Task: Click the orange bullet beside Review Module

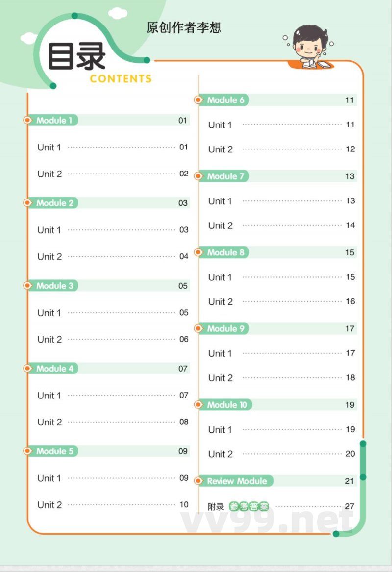Action: [x=198, y=481]
